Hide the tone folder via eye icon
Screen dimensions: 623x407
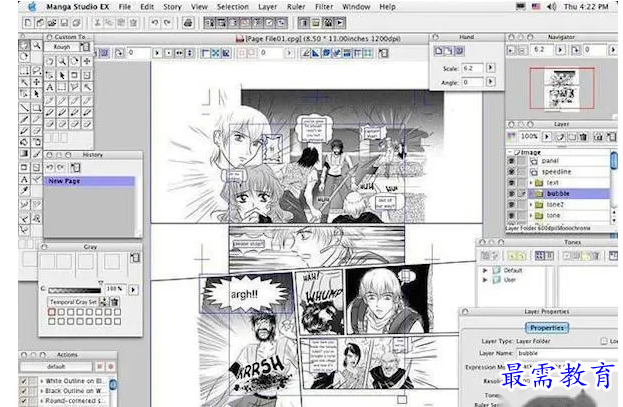pos(511,215)
